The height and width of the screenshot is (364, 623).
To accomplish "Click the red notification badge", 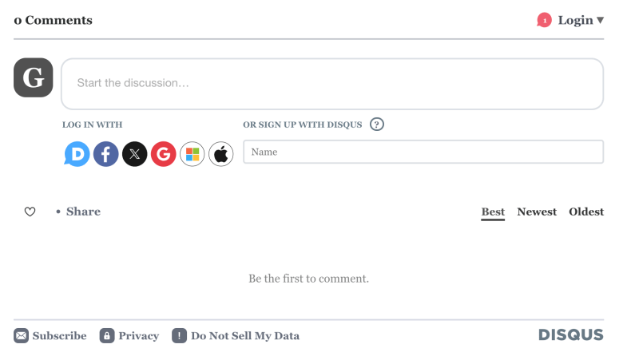I will coord(544,20).
